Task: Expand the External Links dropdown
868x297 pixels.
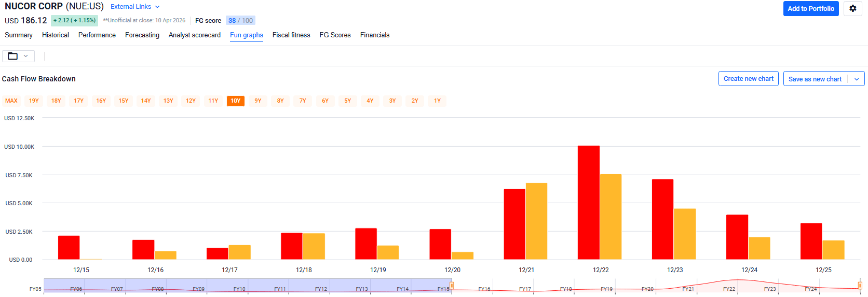Action: pyautogui.click(x=135, y=7)
